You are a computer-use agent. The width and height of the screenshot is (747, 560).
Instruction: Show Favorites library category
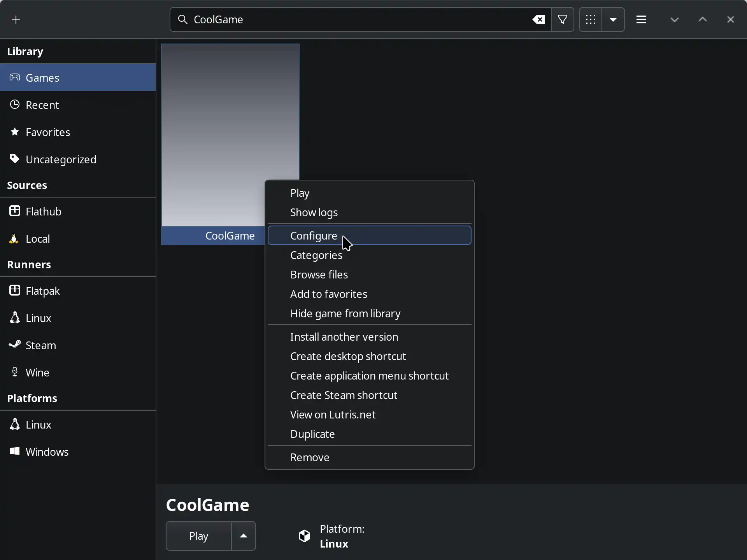coord(47,132)
